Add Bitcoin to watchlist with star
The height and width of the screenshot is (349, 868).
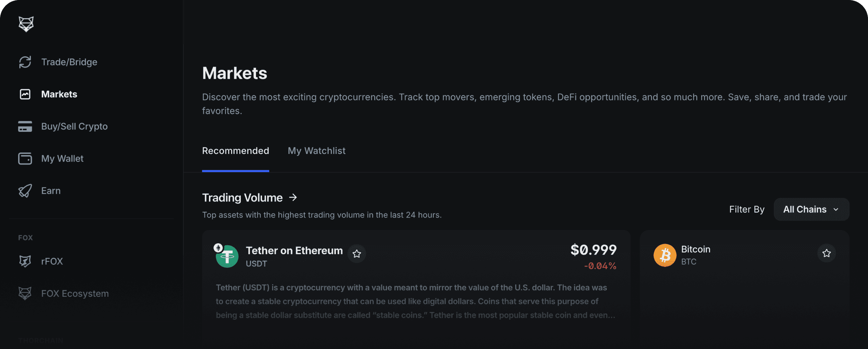(826, 253)
